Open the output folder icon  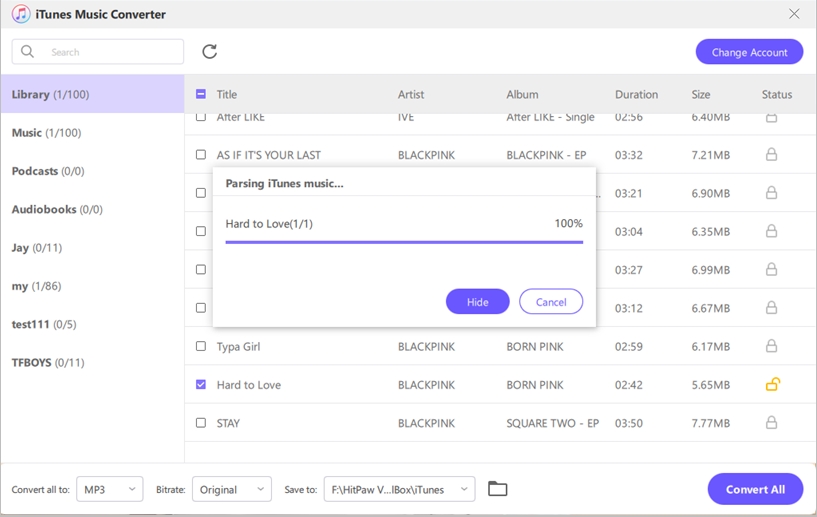coord(498,489)
